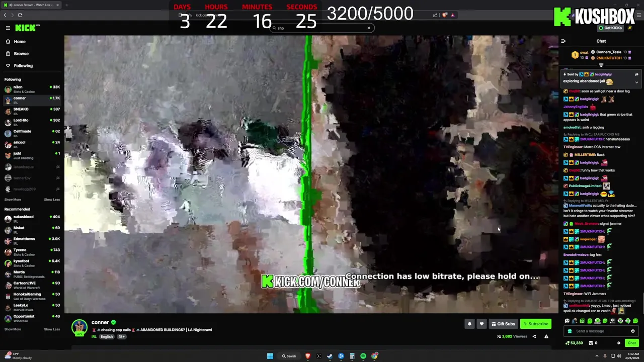Select the English language tag
The height and width of the screenshot is (362, 644).
coord(107,336)
